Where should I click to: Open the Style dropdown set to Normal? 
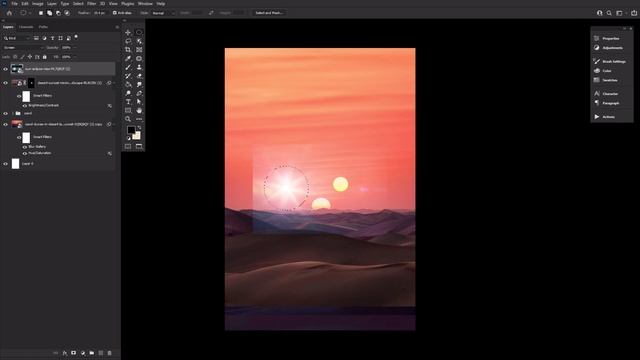[163, 13]
